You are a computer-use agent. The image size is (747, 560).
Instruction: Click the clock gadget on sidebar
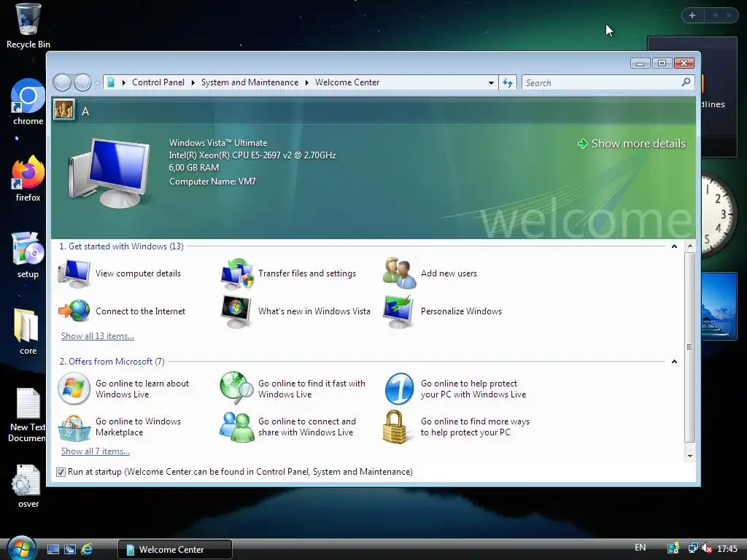[x=719, y=214]
